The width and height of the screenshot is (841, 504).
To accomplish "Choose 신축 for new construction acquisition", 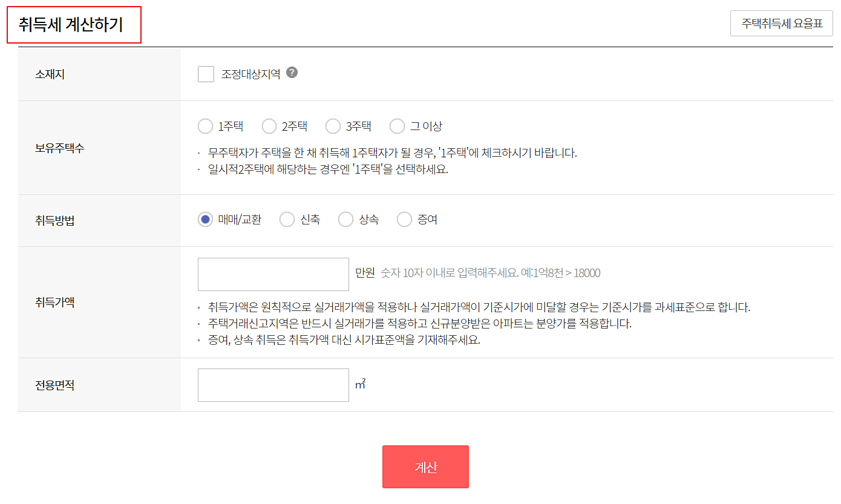I will [287, 220].
